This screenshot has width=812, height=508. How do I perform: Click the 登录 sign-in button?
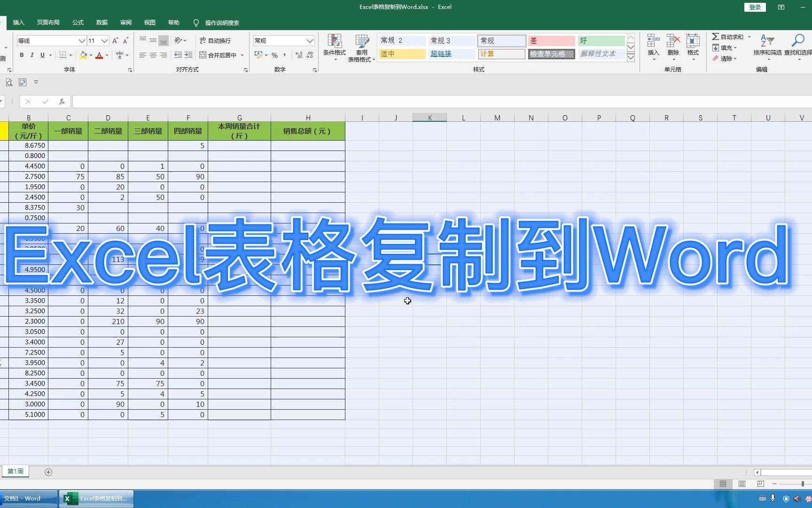pos(755,7)
